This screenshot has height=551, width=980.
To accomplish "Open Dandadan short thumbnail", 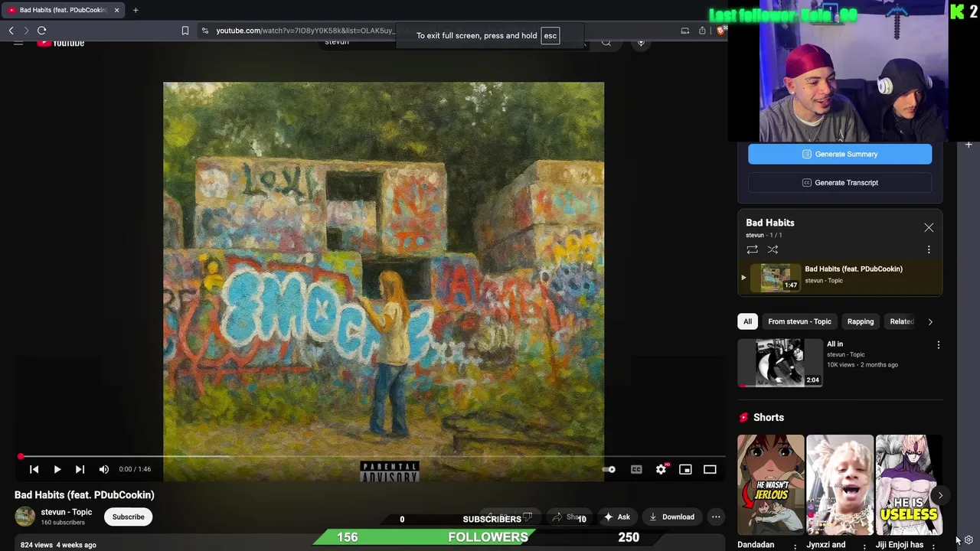I will click(771, 484).
